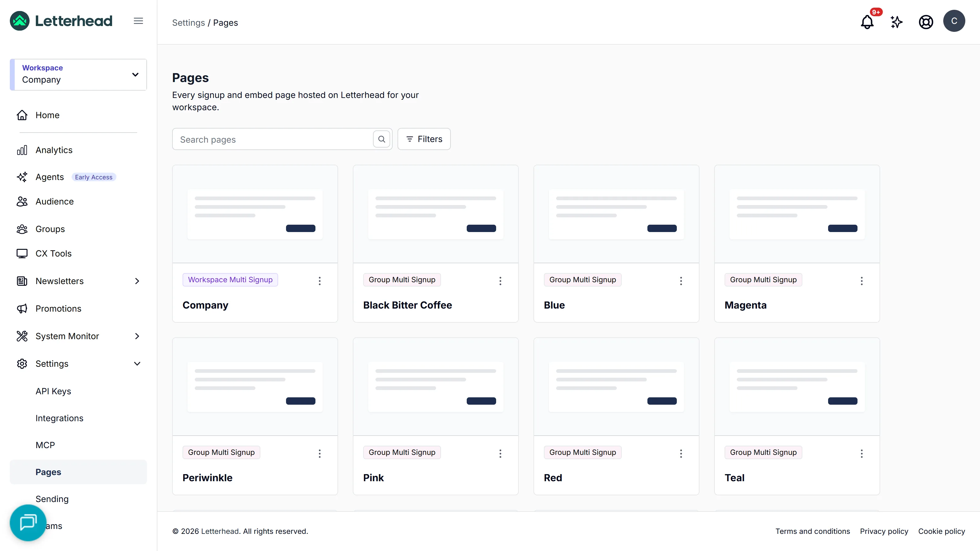Open Sending settings page
Image resolution: width=980 pixels, height=551 pixels.
click(x=52, y=499)
